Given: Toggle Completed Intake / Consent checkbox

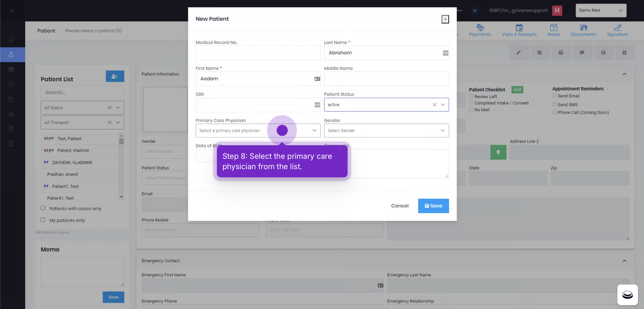Looking at the screenshot, I should pyautogui.click(x=471, y=103).
